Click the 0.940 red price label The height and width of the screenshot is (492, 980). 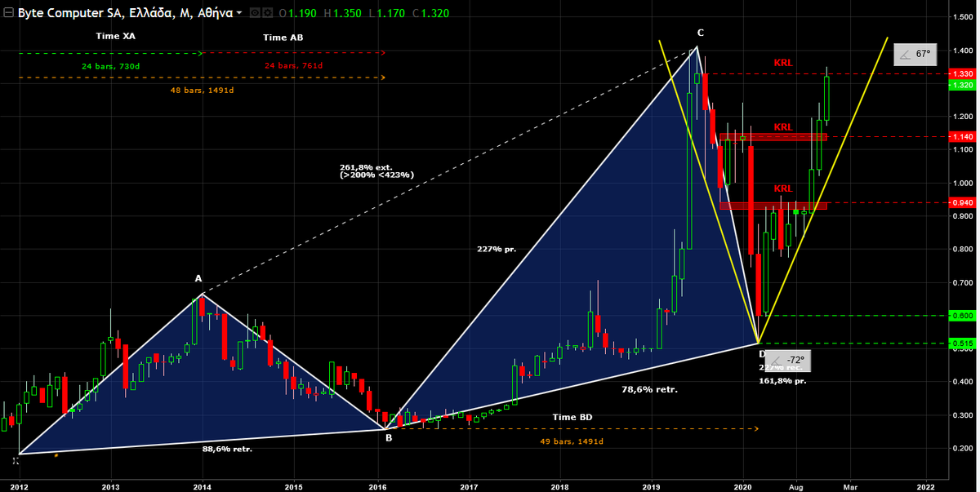pos(962,202)
